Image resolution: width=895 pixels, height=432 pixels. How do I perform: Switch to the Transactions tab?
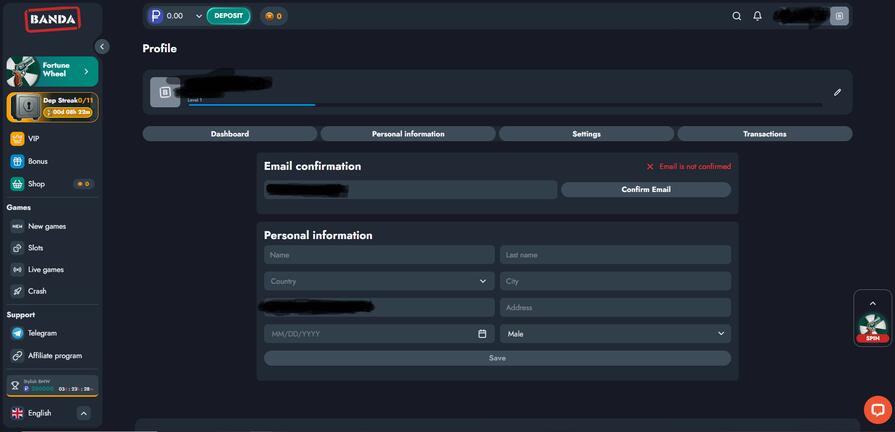(764, 134)
